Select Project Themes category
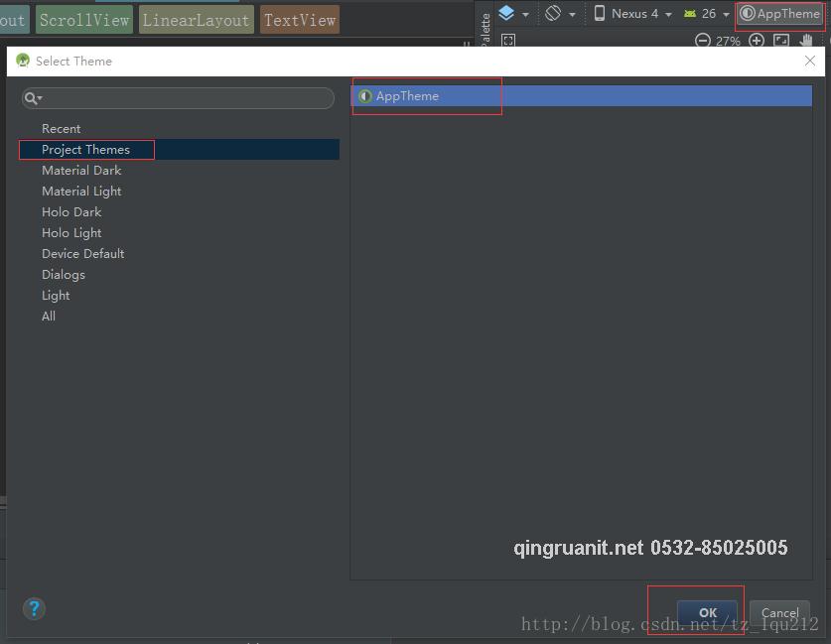The height and width of the screenshot is (644, 831). tap(85, 150)
